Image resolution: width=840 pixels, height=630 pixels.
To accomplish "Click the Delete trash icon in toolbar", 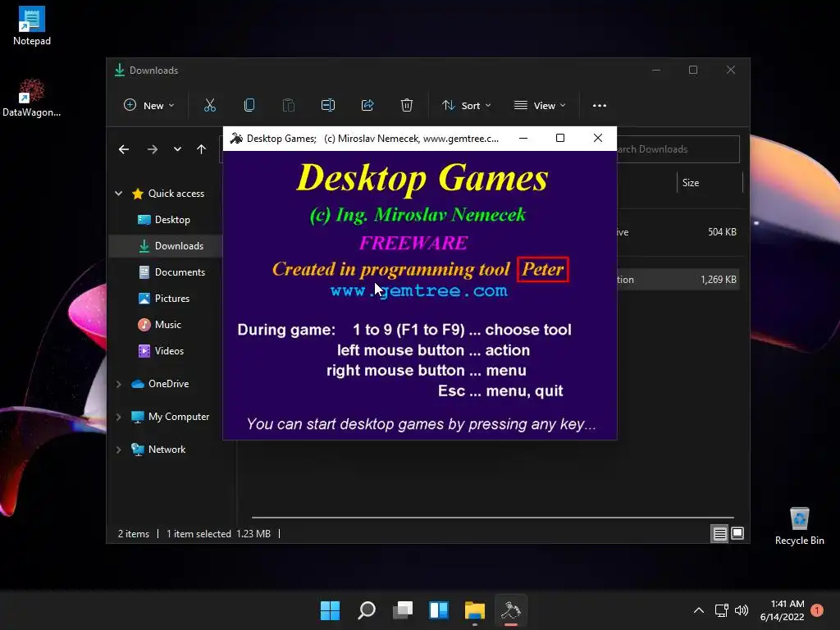I will point(407,106).
